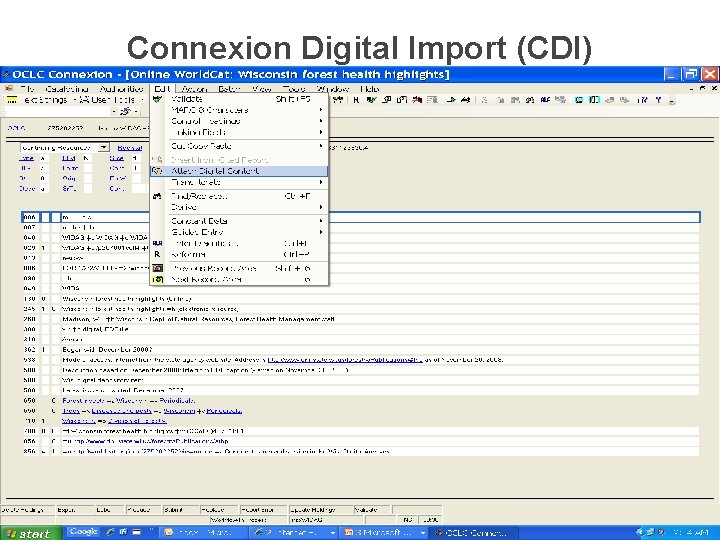Click the Google taskbar toolbar
720x540 pixels.
tap(83, 532)
